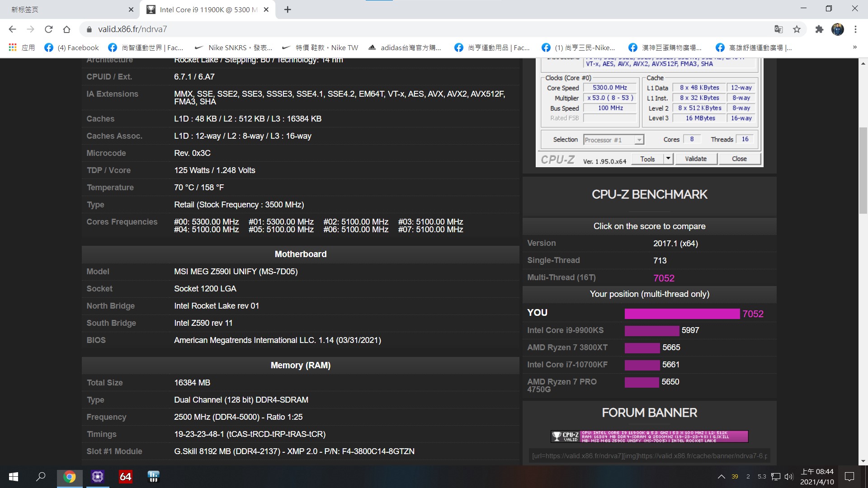Click the 7052 multi-thread score
The image size is (868, 488).
(x=664, y=278)
